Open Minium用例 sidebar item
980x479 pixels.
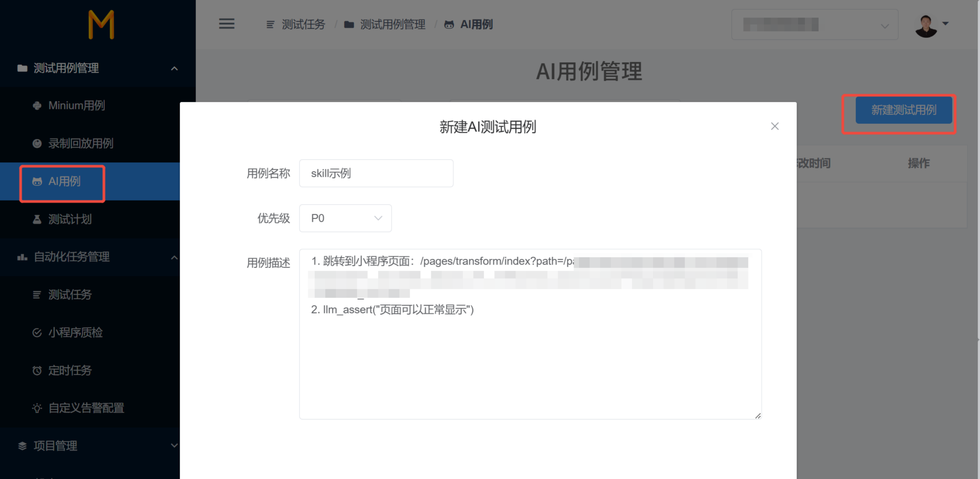(x=76, y=105)
